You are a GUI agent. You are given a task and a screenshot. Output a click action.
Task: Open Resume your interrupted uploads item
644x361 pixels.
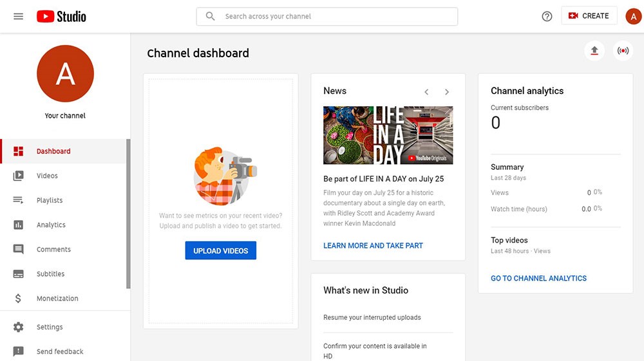[x=372, y=317]
